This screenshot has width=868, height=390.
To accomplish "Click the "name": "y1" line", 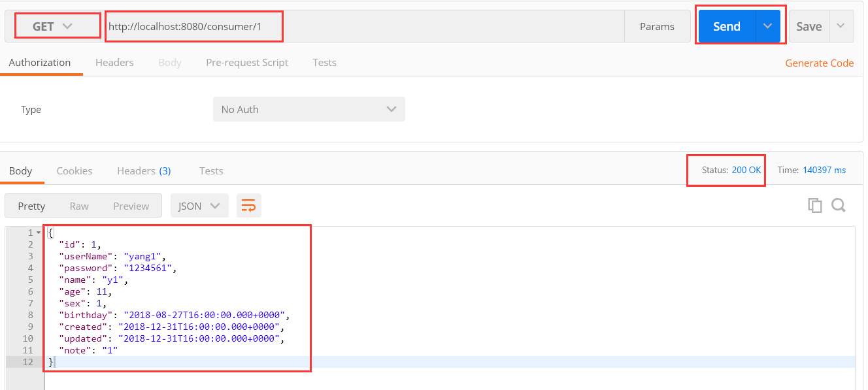I will (94, 280).
